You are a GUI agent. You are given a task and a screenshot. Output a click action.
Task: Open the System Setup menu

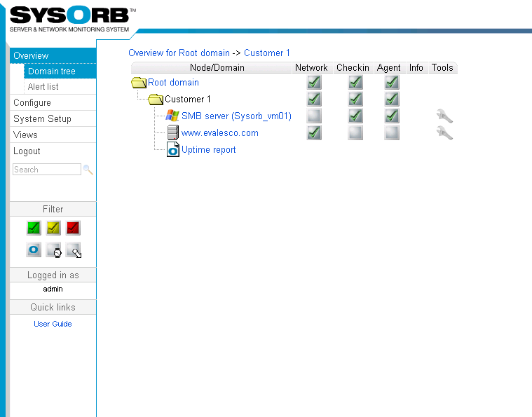(53, 118)
